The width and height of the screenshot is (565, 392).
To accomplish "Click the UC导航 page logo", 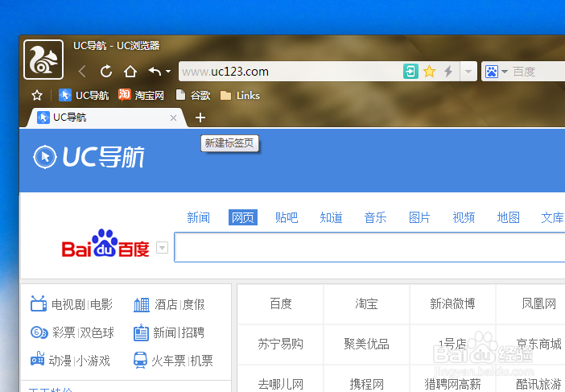I will point(89,157).
